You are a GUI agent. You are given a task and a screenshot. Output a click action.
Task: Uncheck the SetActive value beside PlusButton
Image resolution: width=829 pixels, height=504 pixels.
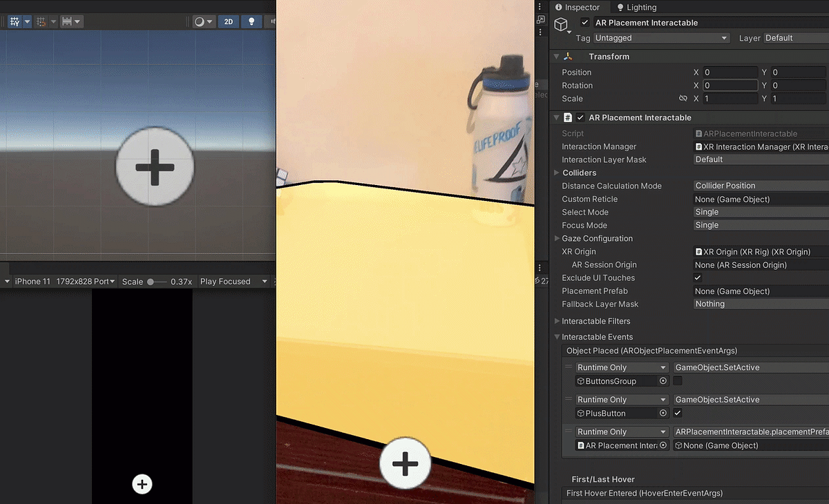click(x=678, y=413)
